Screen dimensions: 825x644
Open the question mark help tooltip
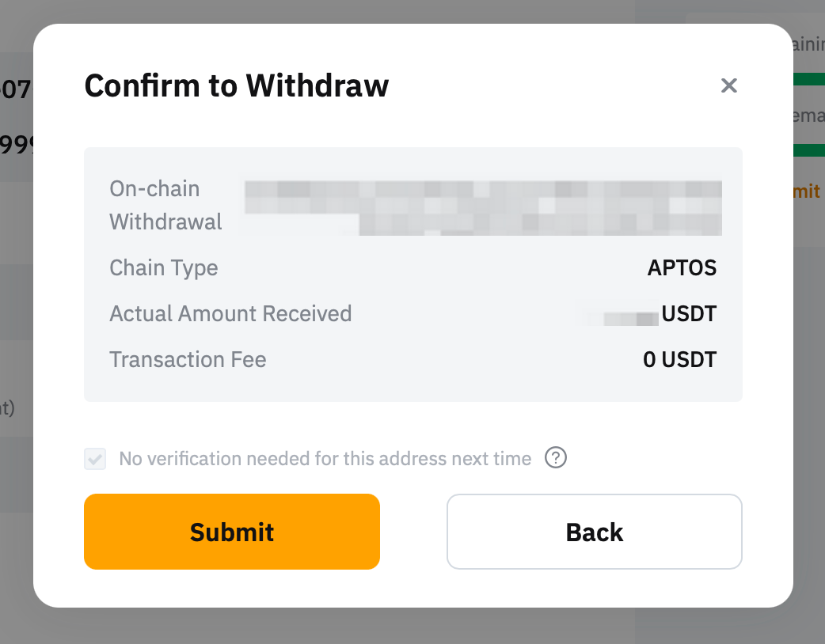click(556, 458)
